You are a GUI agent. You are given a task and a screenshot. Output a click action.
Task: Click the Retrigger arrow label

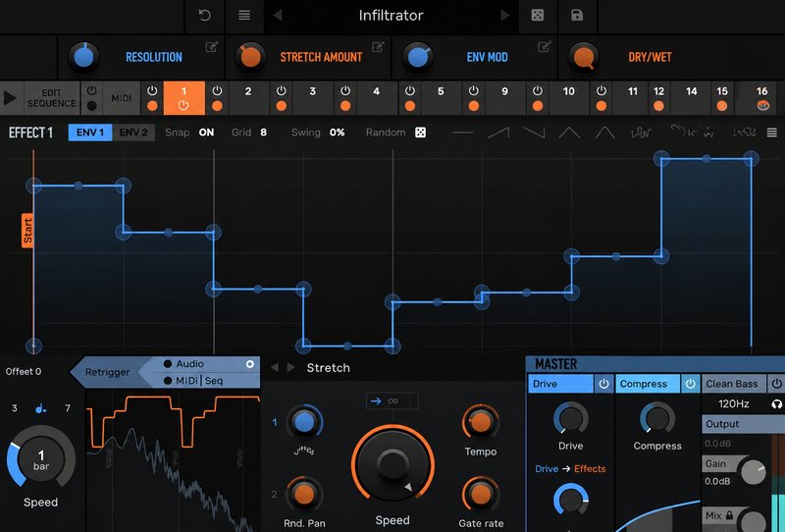click(107, 372)
